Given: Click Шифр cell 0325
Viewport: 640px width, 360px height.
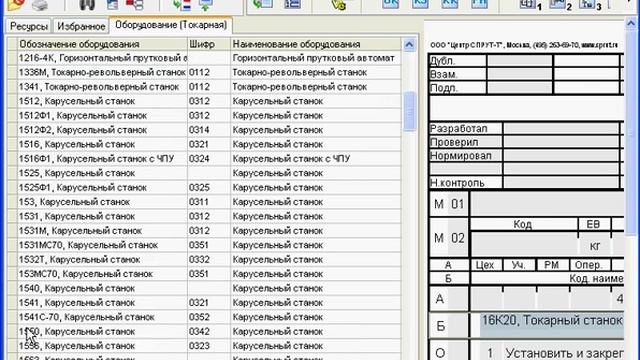Looking at the screenshot, I should (209, 187).
